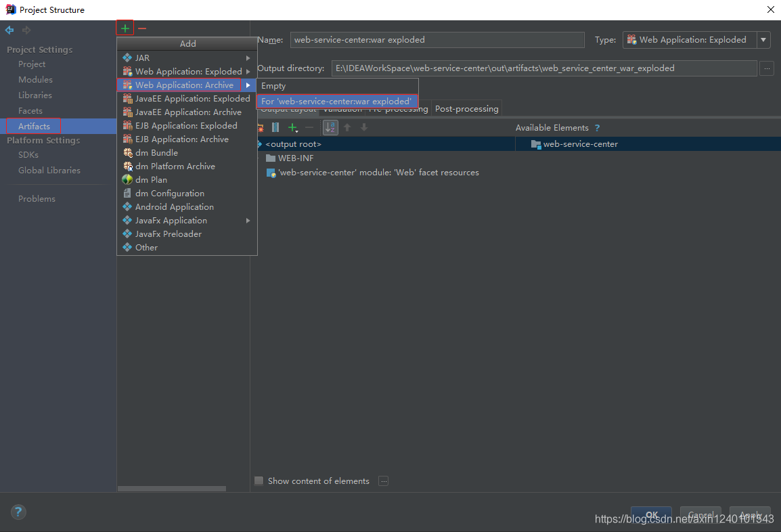Click the artifact list horizontal scrollbar

[x=172, y=489]
